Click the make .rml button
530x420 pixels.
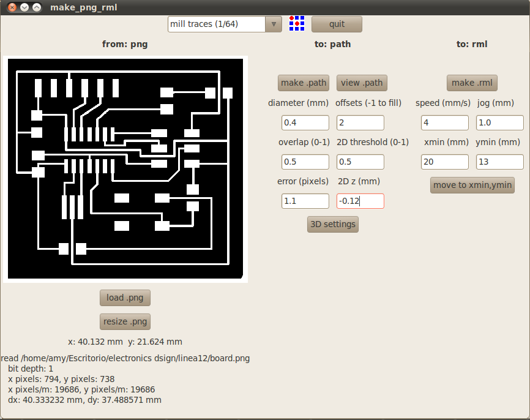click(472, 83)
